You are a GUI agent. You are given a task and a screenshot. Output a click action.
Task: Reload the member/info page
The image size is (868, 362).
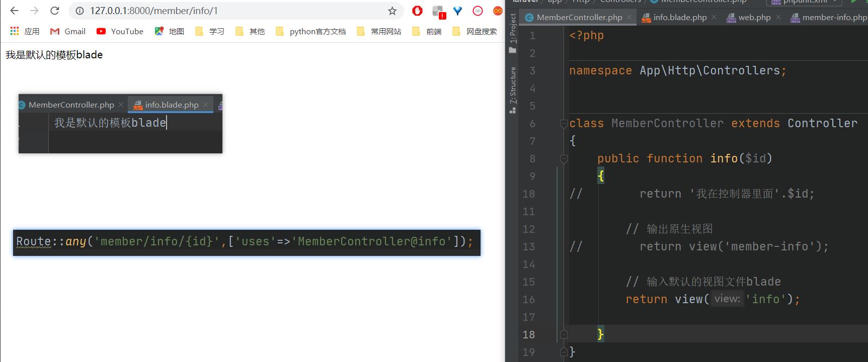55,11
